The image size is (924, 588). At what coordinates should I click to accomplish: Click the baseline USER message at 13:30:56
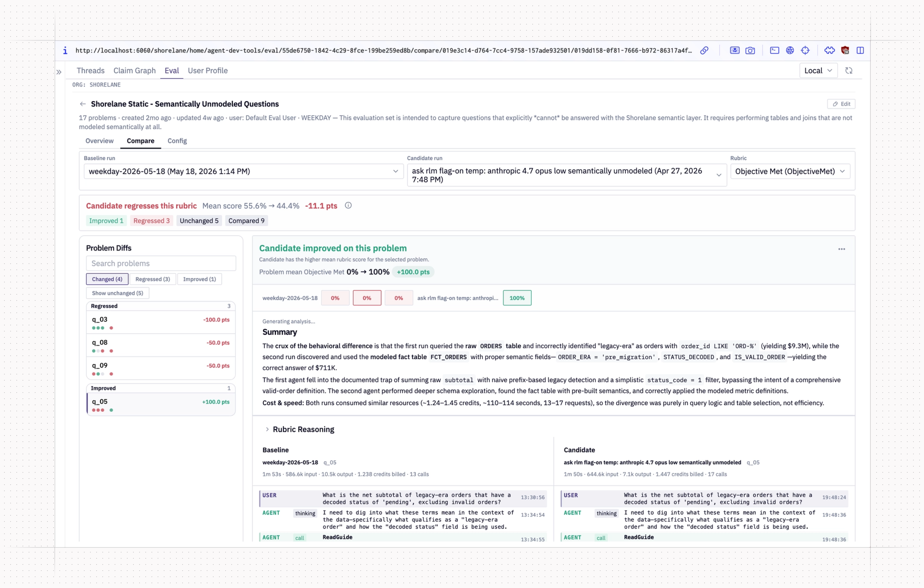[x=403, y=499]
